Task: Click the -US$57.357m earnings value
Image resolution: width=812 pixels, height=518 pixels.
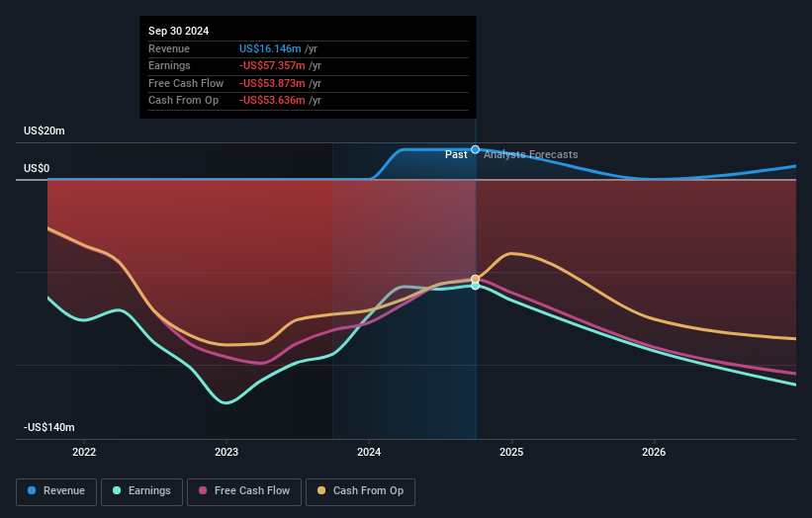Action: 272,65
